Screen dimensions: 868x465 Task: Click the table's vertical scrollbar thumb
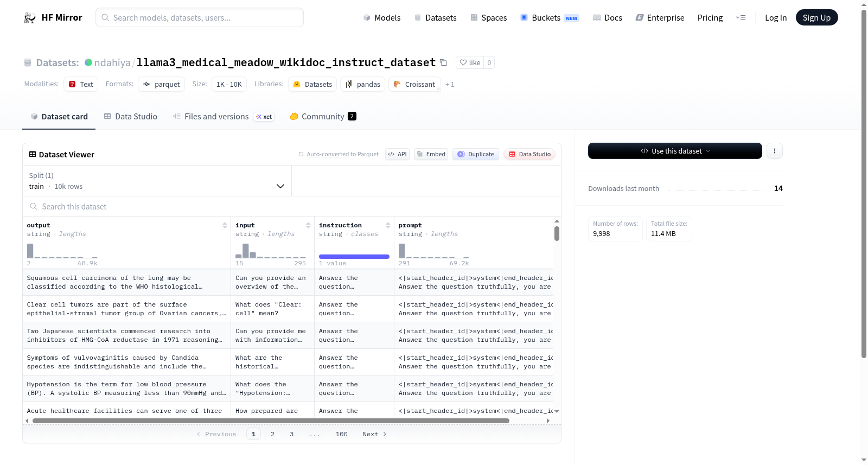click(557, 233)
